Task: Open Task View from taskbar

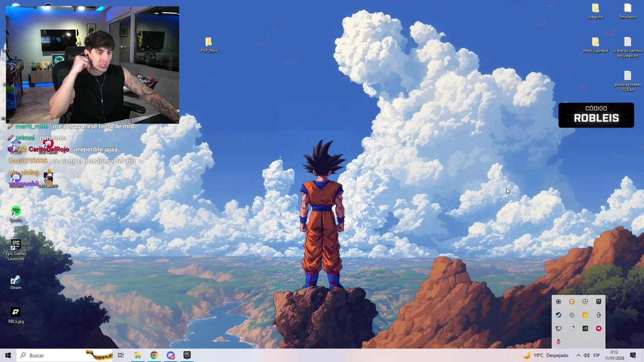Action: tap(121, 355)
